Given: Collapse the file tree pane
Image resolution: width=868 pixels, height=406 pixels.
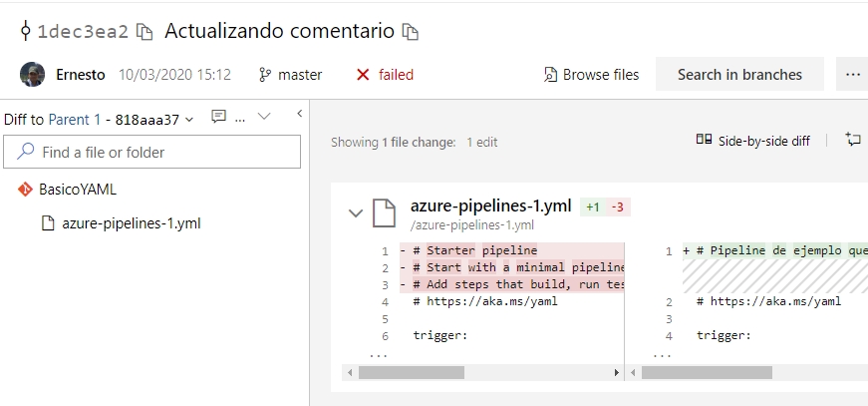Looking at the screenshot, I should pyautogui.click(x=300, y=114).
